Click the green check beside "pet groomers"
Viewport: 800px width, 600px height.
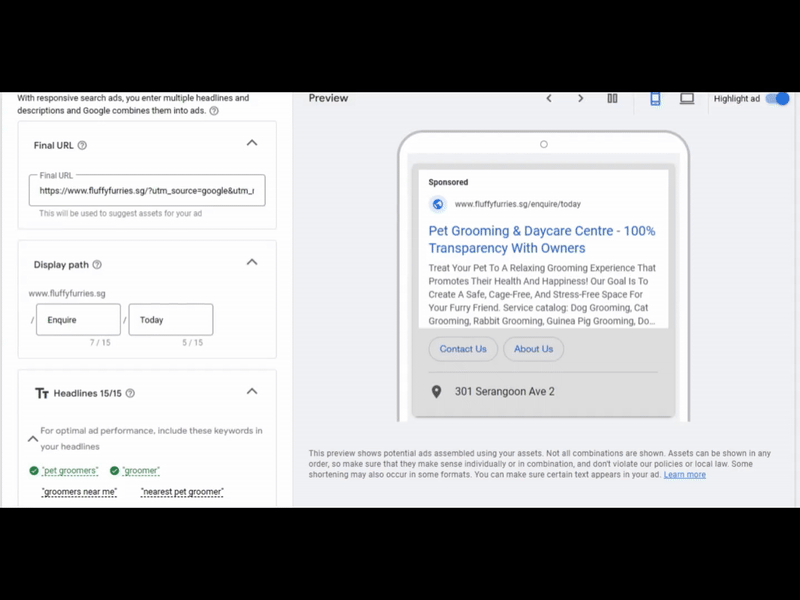click(x=34, y=470)
